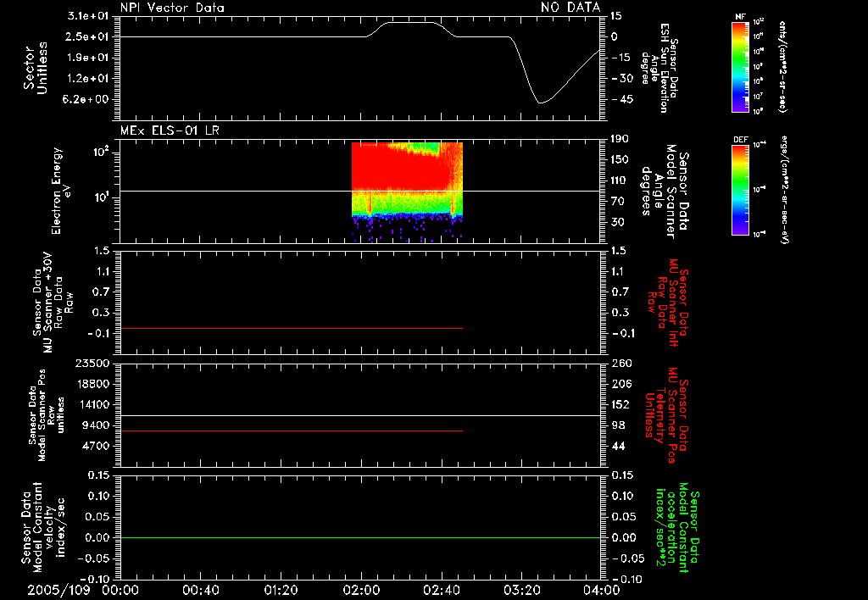The image size is (868, 600).
Task: Click the "4700" scanner position tick
Action: (x=97, y=446)
